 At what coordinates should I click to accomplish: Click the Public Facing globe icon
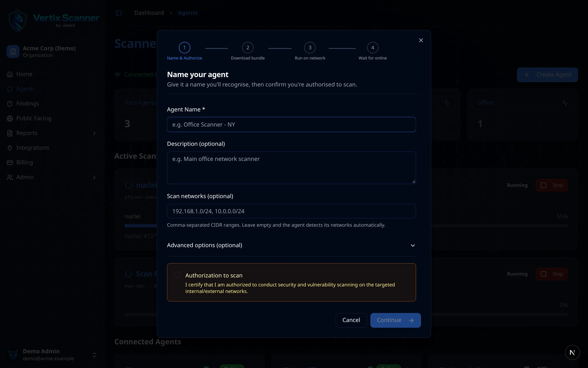pos(10,119)
